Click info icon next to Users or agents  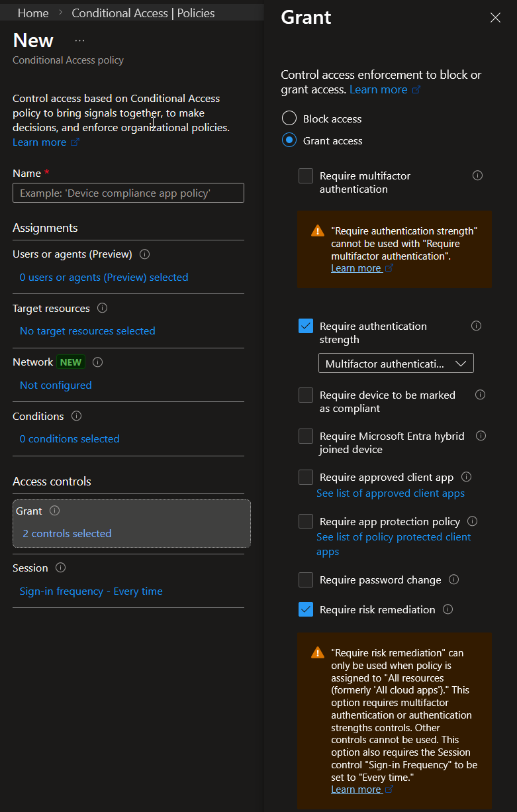[145, 254]
